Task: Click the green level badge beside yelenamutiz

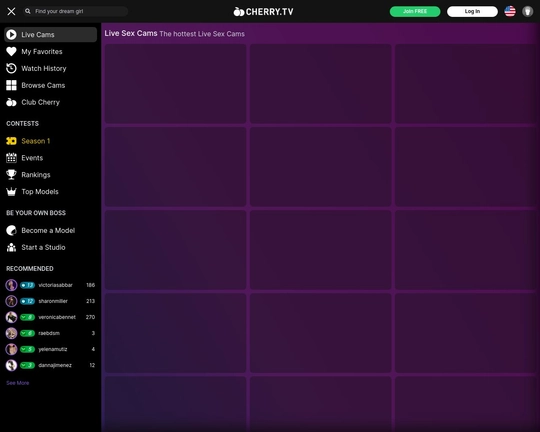Action: pyautogui.click(x=27, y=349)
